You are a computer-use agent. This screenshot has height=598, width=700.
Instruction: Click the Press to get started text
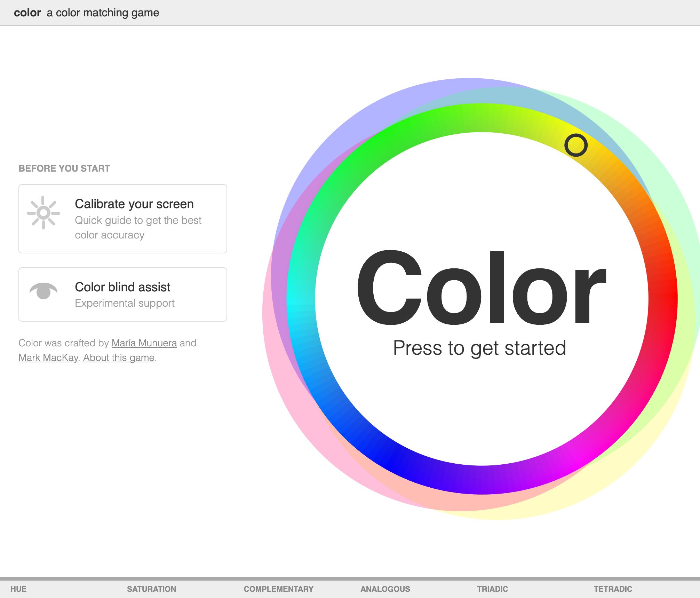click(480, 348)
